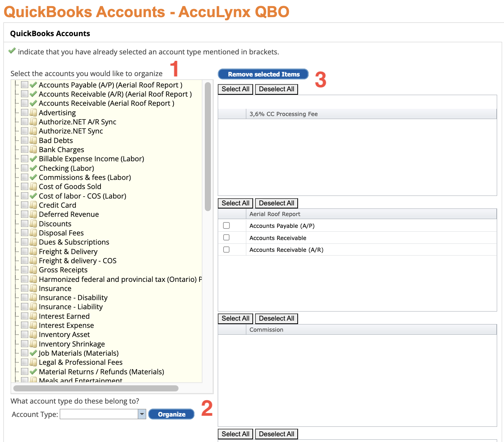
Task: Select the Insurance tree item
Action: coord(55,288)
